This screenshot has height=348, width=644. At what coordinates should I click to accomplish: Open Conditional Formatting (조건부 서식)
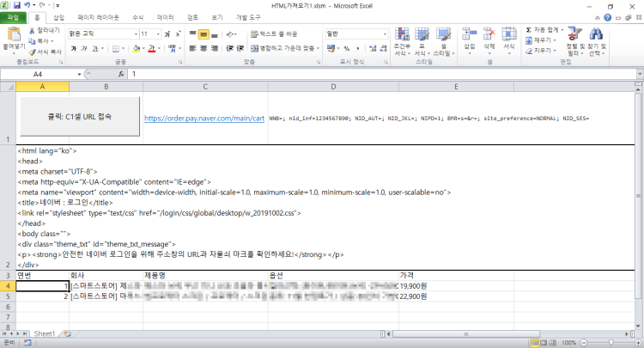[x=402, y=41]
